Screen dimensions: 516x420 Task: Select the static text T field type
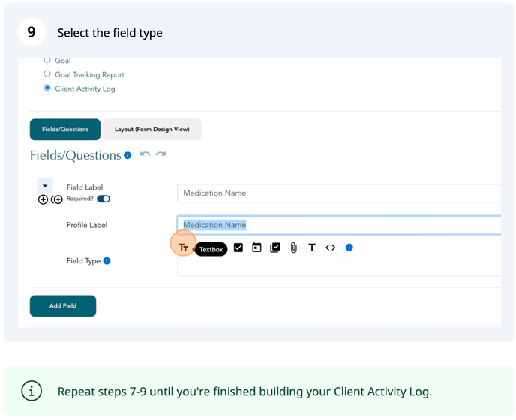pos(312,247)
